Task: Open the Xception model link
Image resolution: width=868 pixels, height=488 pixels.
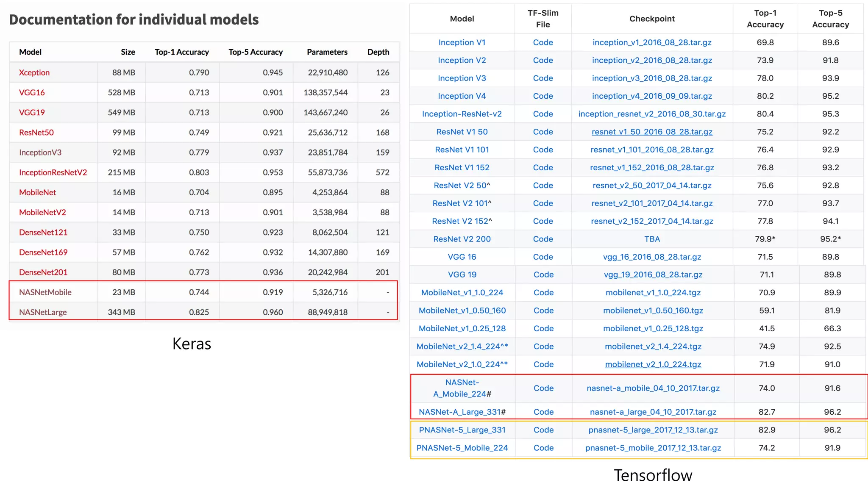Action: tap(34, 72)
